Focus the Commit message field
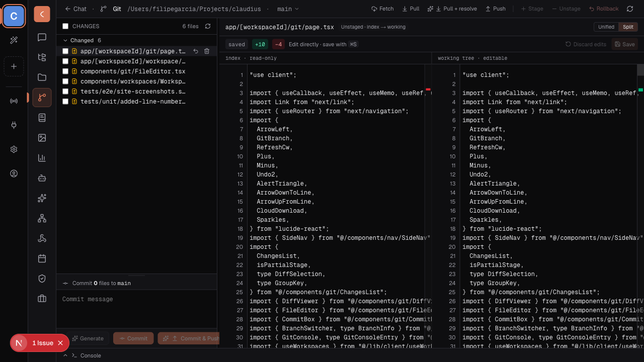This screenshot has width=644, height=362. tap(136, 309)
